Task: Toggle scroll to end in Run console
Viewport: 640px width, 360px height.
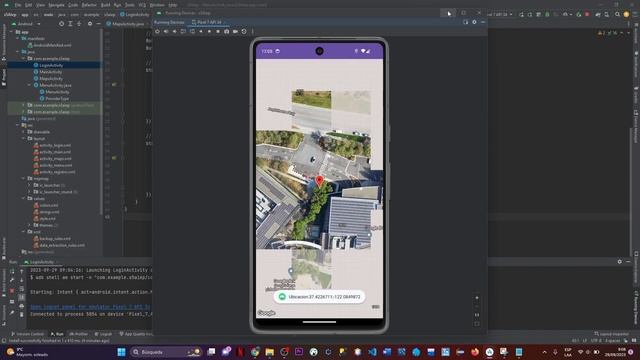Action: pos(22,297)
